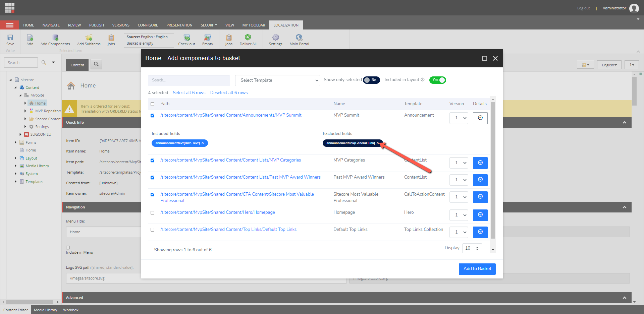
Task: Open the MVP Summit path link
Action: pos(231,115)
